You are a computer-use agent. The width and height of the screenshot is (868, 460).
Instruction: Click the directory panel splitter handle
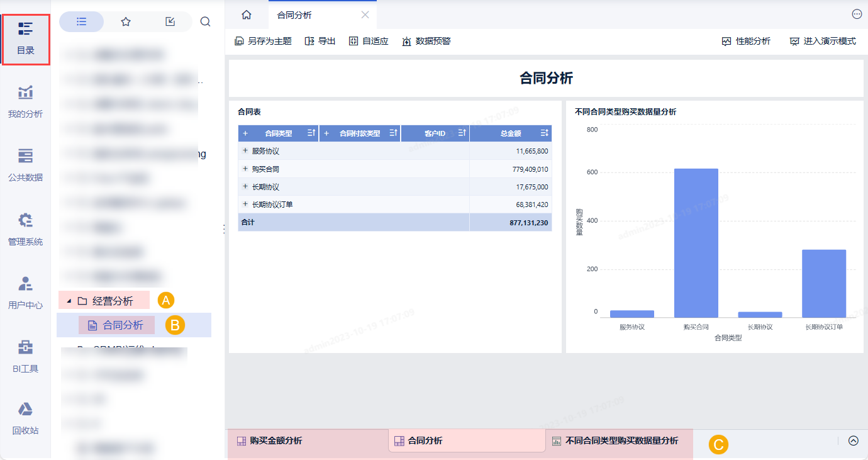point(225,230)
